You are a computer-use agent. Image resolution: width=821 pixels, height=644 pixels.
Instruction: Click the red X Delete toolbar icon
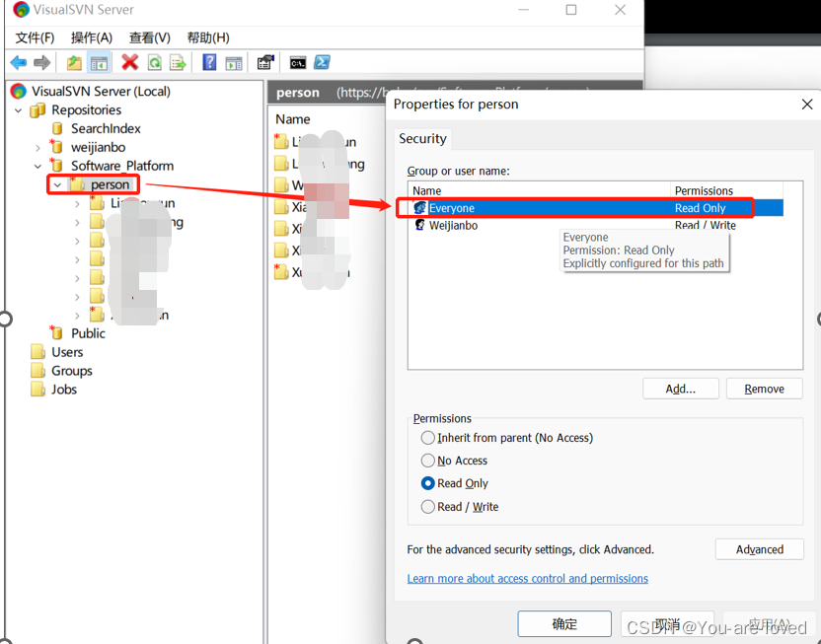130,62
